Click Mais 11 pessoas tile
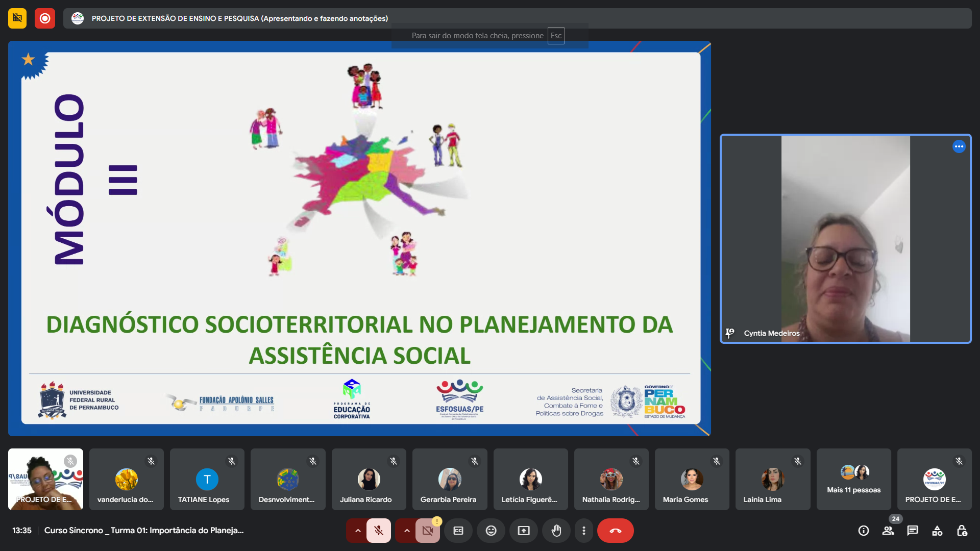980x551 pixels. (853, 480)
